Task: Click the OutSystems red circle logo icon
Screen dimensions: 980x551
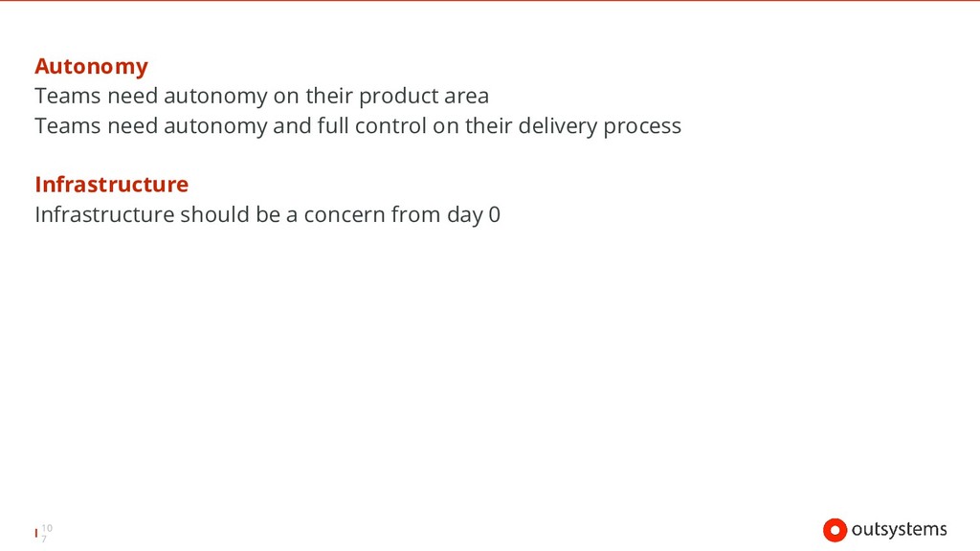Action: (835, 530)
